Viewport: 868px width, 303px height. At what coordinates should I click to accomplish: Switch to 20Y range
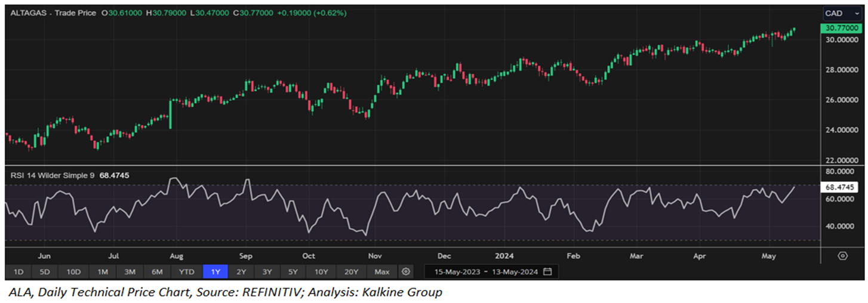pos(352,272)
